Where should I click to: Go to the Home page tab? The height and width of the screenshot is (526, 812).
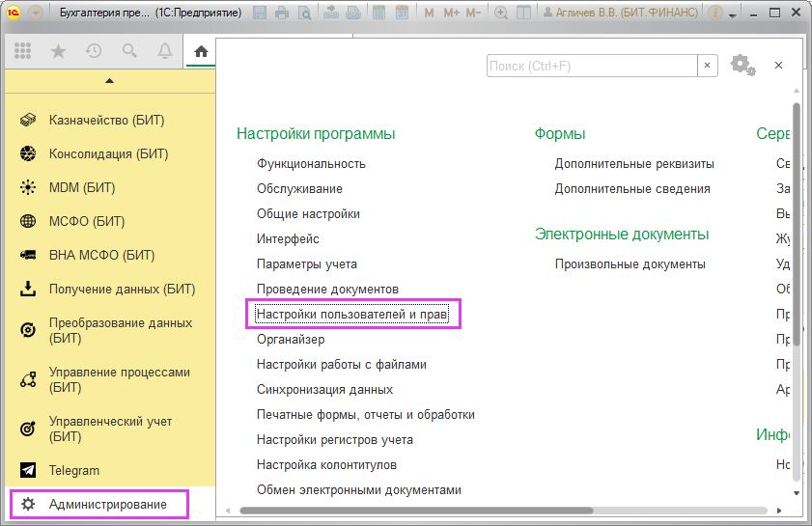(201, 52)
